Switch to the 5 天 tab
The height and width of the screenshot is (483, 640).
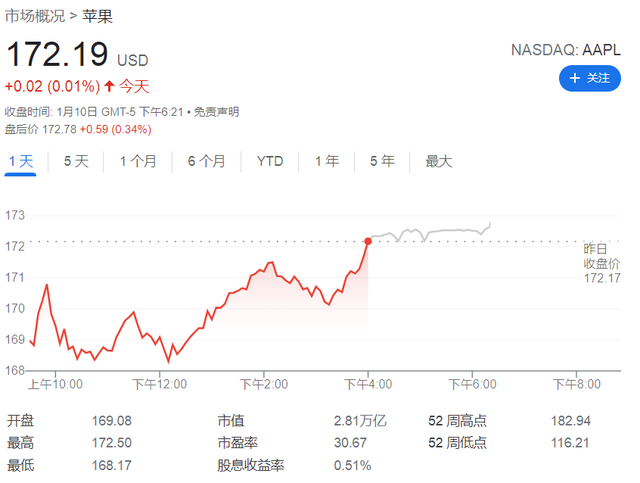[x=76, y=161]
